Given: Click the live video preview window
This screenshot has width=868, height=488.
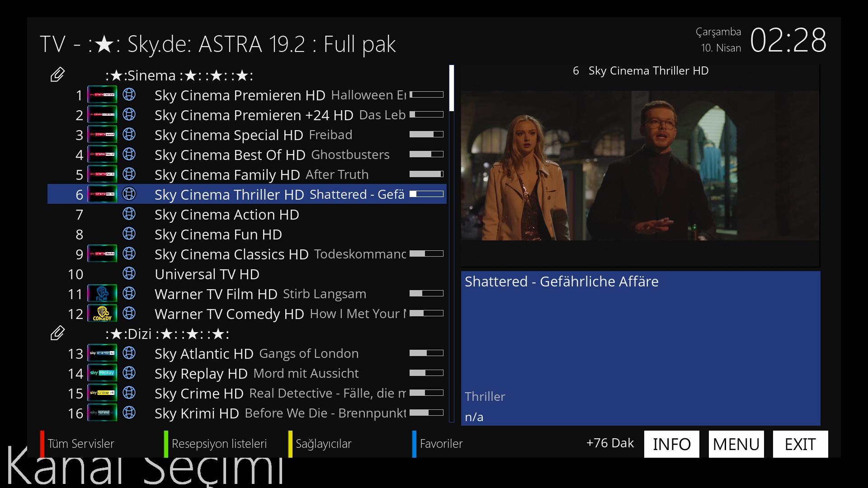Looking at the screenshot, I should [x=640, y=165].
